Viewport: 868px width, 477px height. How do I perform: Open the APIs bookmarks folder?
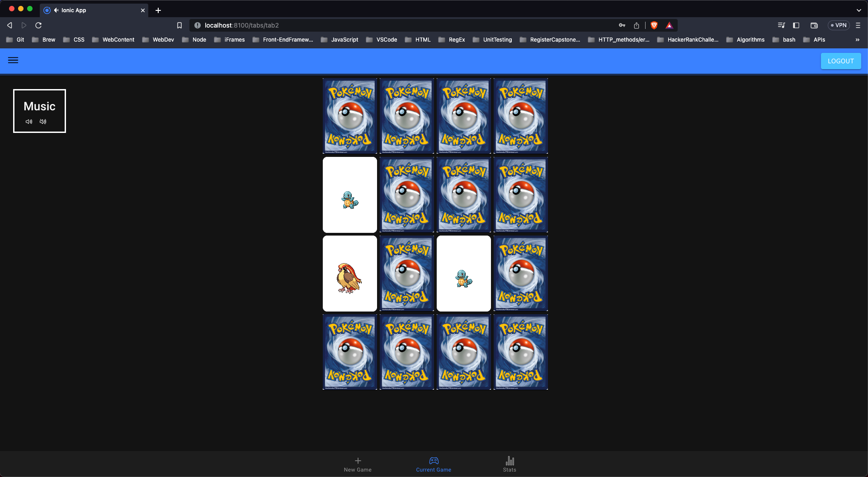[814, 40]
